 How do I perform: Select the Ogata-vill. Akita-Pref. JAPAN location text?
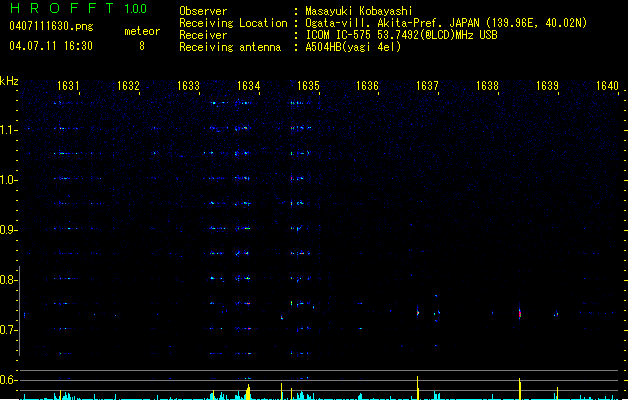pos(446,23)
